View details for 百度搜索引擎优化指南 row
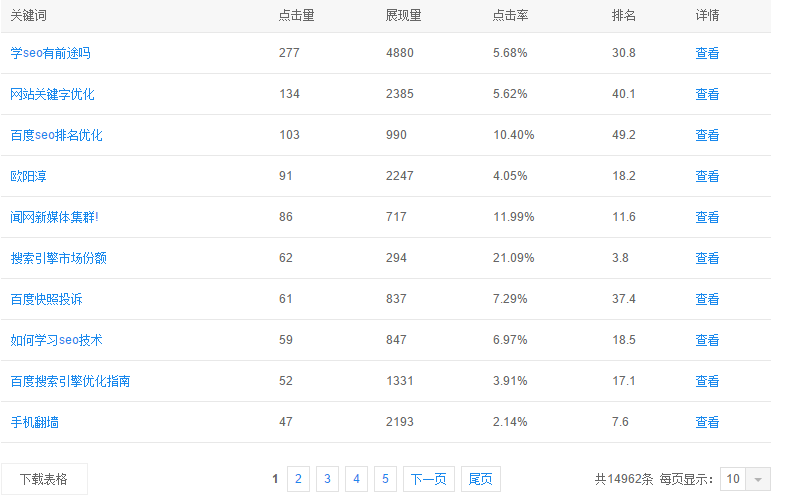The width and height of the screenshot is (787, 497). tap(707, 381)
